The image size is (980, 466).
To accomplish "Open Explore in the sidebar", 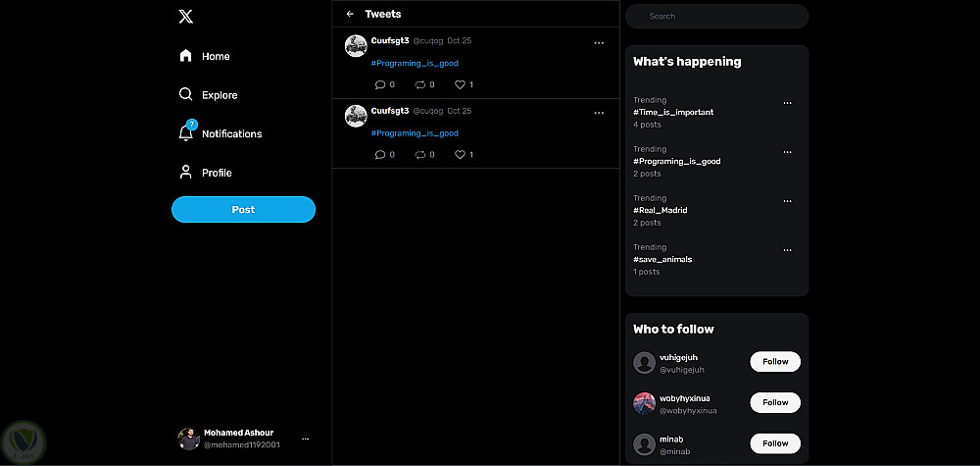I will [x=209, y=95].
